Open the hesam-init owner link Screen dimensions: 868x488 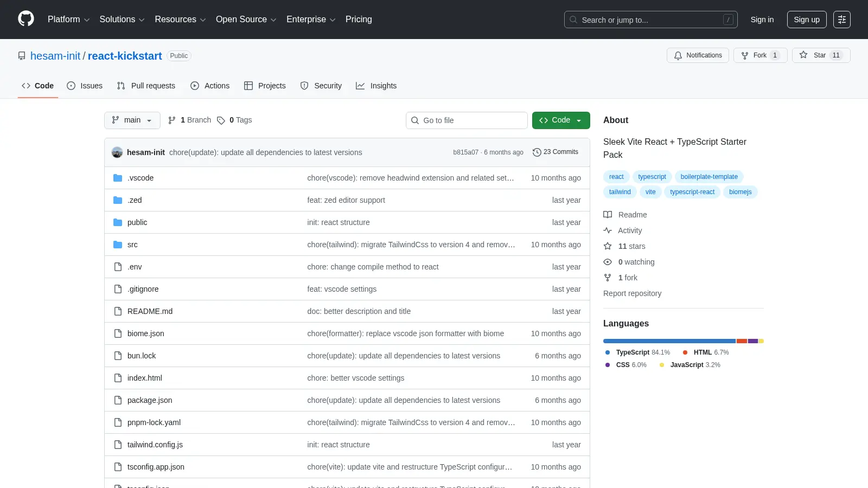55,56
